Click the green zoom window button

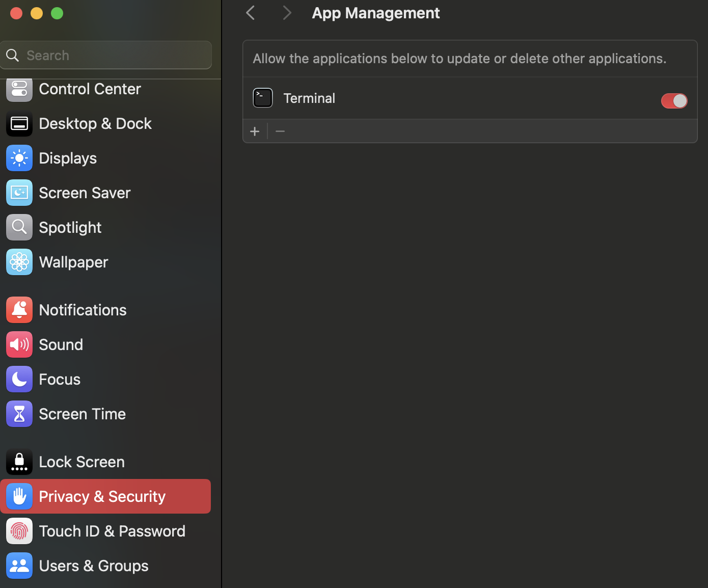57,13
